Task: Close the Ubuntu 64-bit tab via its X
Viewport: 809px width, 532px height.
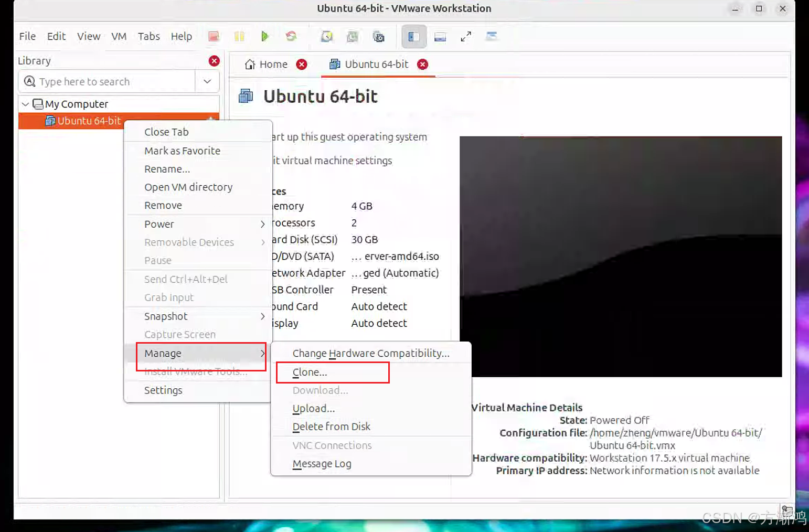Action: point(423,64)
